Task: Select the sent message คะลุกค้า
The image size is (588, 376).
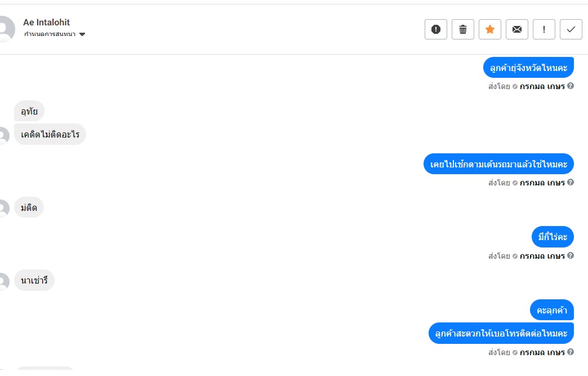Action: coord(551,310)
